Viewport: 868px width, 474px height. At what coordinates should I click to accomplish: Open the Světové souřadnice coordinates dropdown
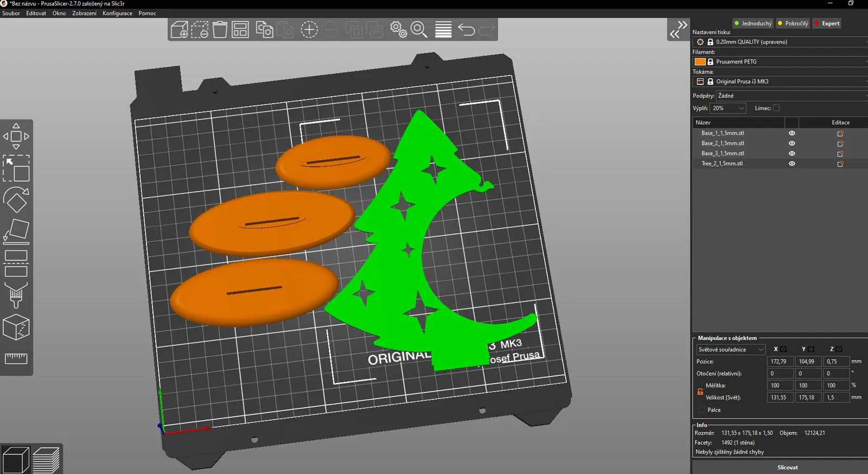click(731, 350)
